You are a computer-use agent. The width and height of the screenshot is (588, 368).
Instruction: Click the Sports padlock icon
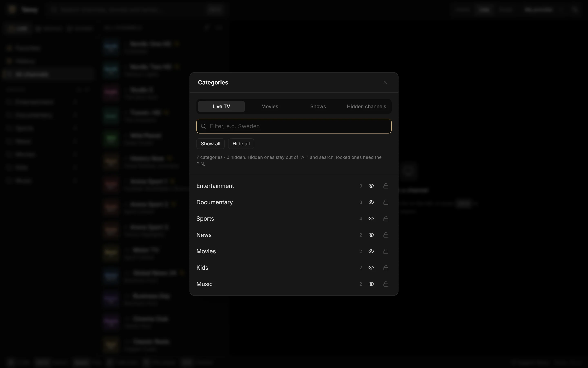pos(386,219)
